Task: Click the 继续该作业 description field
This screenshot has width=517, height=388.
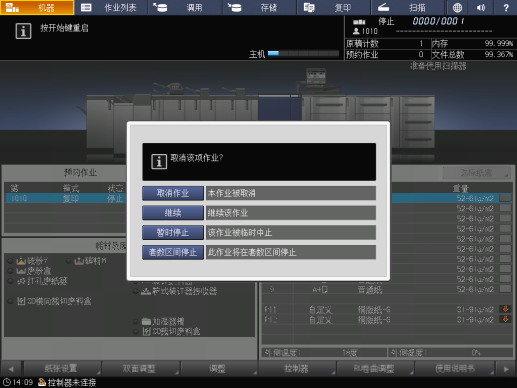Action: [291, 213]
